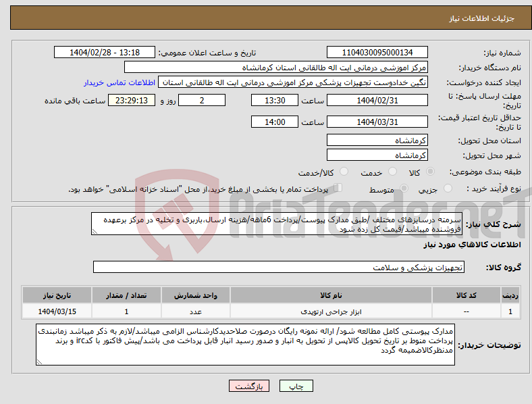This screenshot has height=404, width=532.
Task: Click the delivery city field کرمانشاه
Action: point(377,155)
